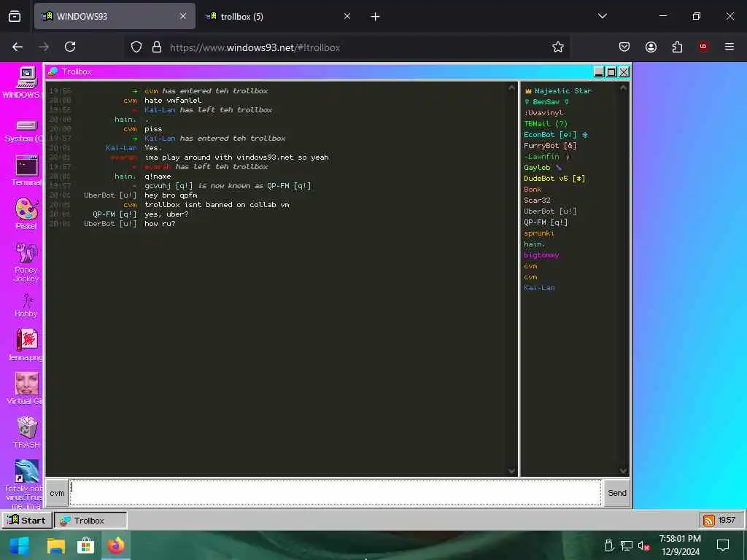Open the Windows notification center icon

tap(723, 545)
